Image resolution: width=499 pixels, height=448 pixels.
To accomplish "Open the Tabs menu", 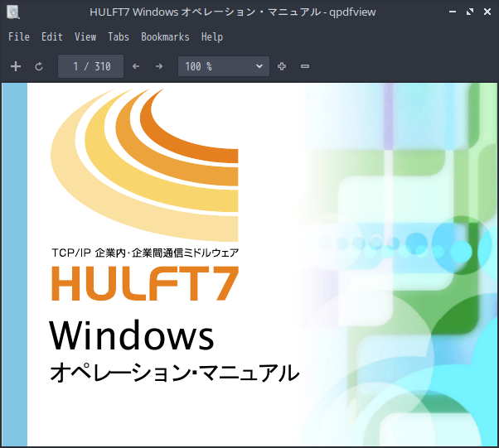I will tap(119, 37).
